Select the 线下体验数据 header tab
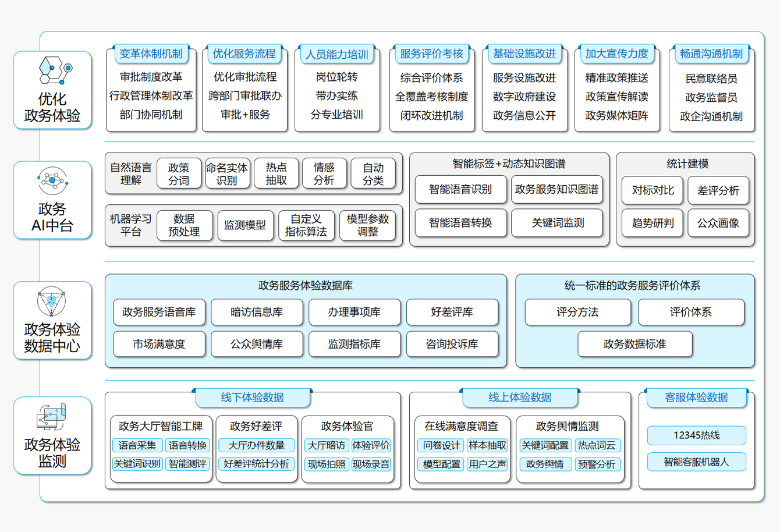This screenshot has width=780, height=532. (252, 398)
